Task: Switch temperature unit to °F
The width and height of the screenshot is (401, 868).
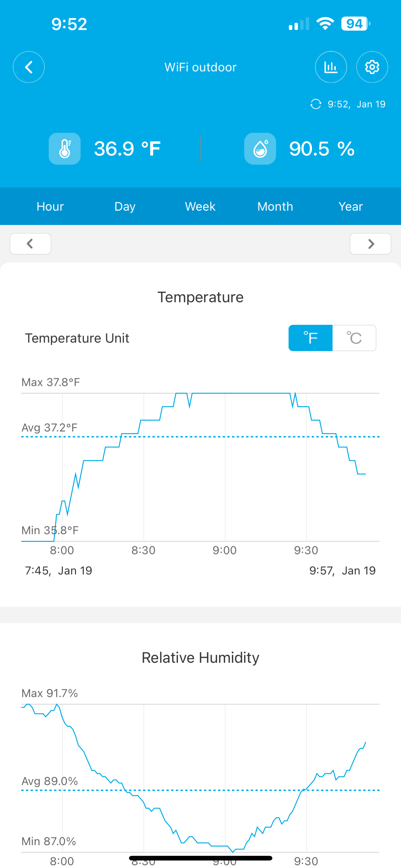Action: pyautogui.click(x=310, y=338)
